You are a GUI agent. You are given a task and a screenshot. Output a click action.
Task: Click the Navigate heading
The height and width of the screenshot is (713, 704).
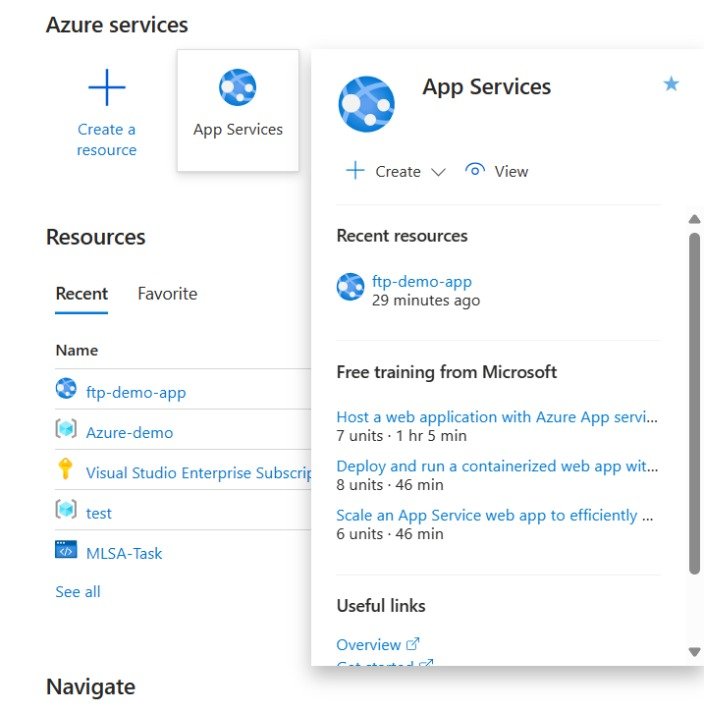91,687
